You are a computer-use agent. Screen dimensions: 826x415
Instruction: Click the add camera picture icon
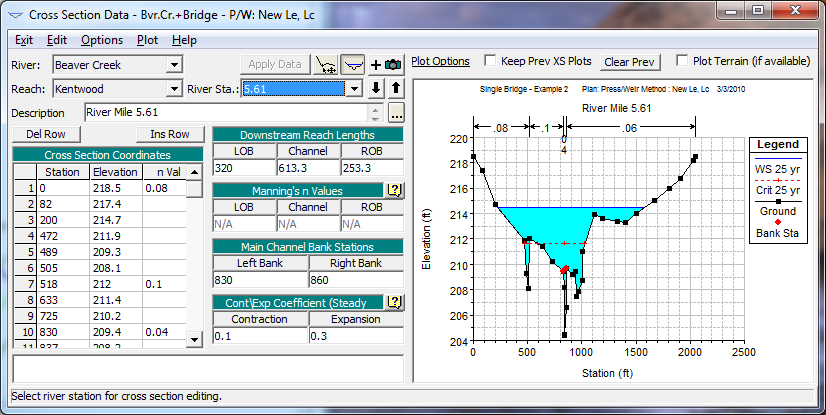[386, 64]
